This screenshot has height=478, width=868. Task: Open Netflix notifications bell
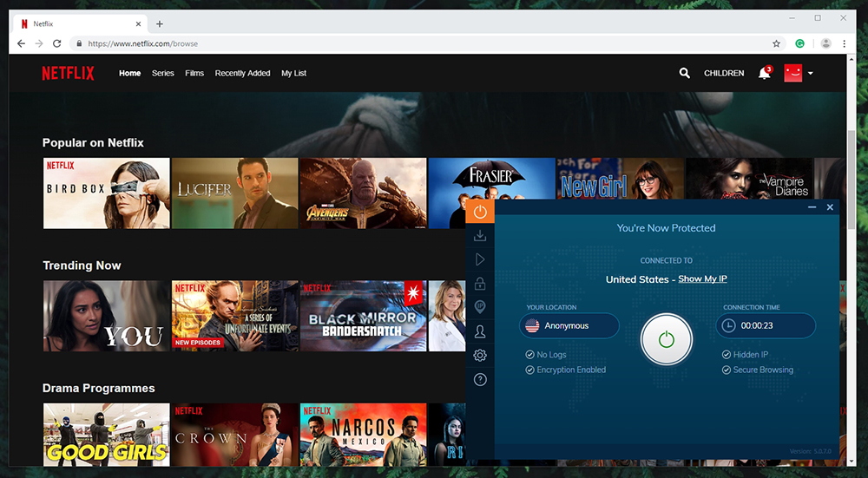tap(765, 73)
